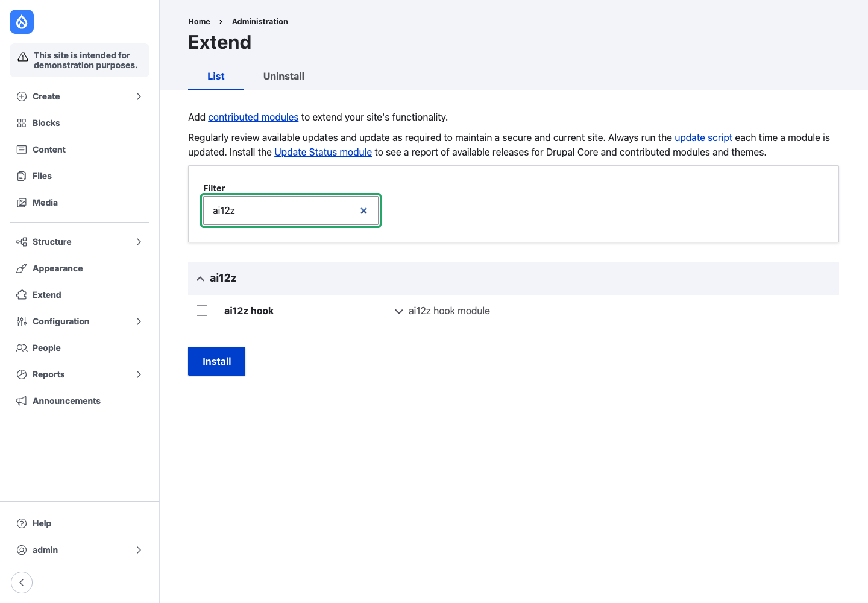Viewport: 868px width, 603px height.
Task: Click the People icon in sidebar
Action: [x=22, y=348]
